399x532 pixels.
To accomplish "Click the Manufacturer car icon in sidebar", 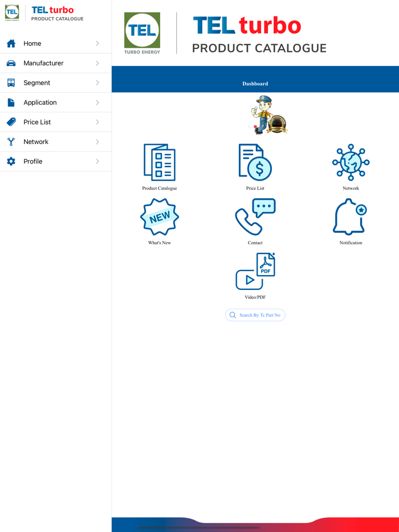I will [11, 63].
